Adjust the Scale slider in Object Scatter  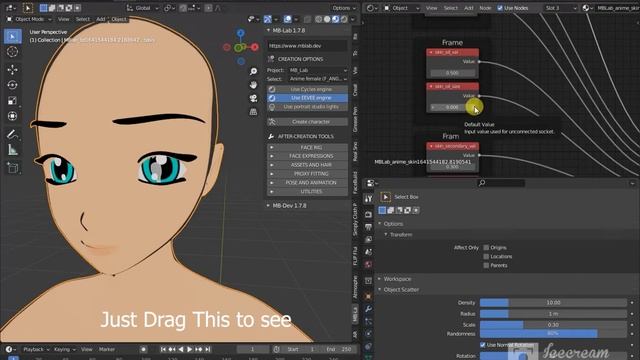553,324
